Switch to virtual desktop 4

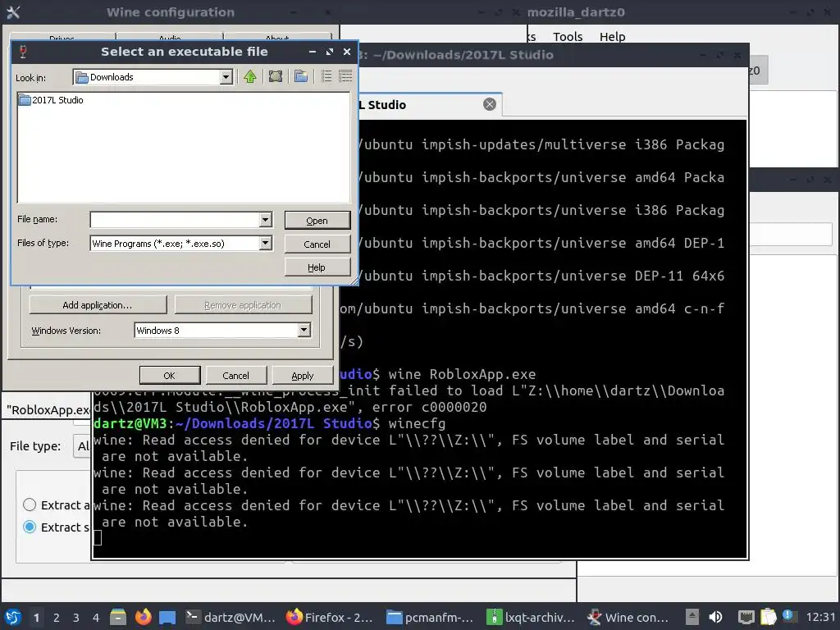tap(96, 618)
